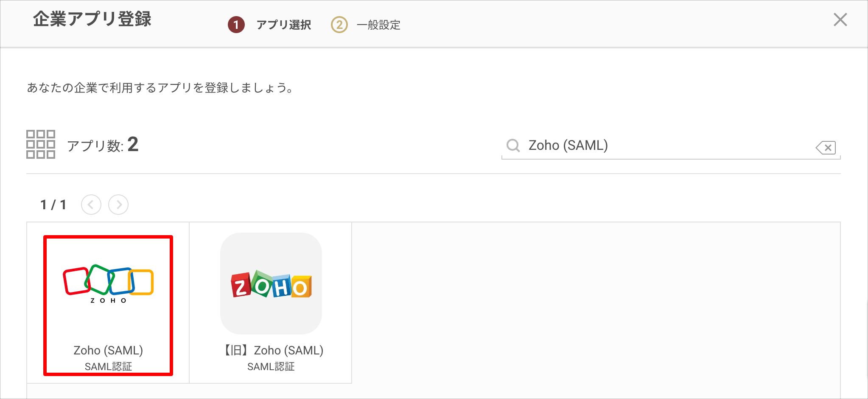868x399 pixels.
Task: Open the Zoho (SAML) app label
Action: [x=108, y=350]
